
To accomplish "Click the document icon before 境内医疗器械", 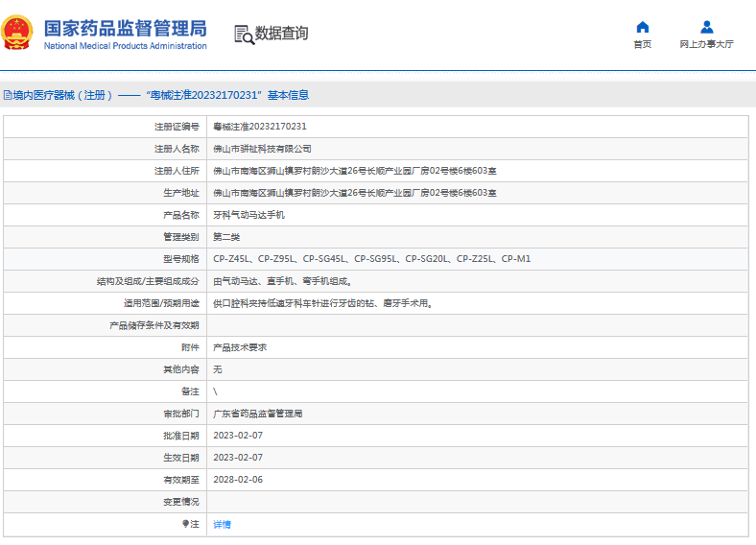I will (8, 95).
